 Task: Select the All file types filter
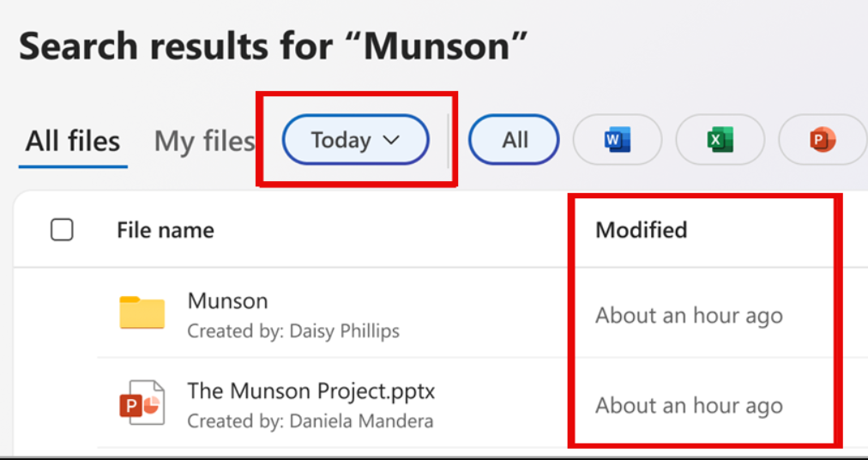[x=515, y=140]
